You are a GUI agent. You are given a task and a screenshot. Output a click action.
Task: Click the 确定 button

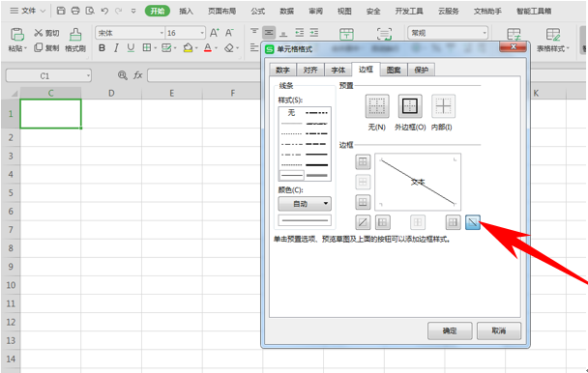coord(450,330)
